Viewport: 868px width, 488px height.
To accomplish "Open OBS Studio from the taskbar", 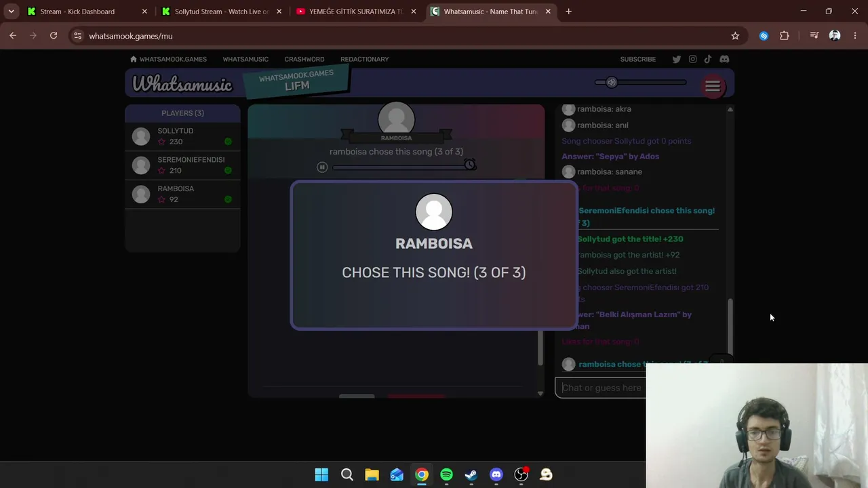I will (x=521, y=474).
